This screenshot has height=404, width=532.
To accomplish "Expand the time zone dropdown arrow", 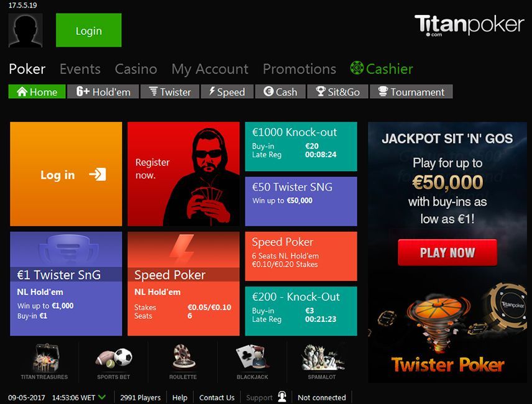I will click(x=102, y=397).
